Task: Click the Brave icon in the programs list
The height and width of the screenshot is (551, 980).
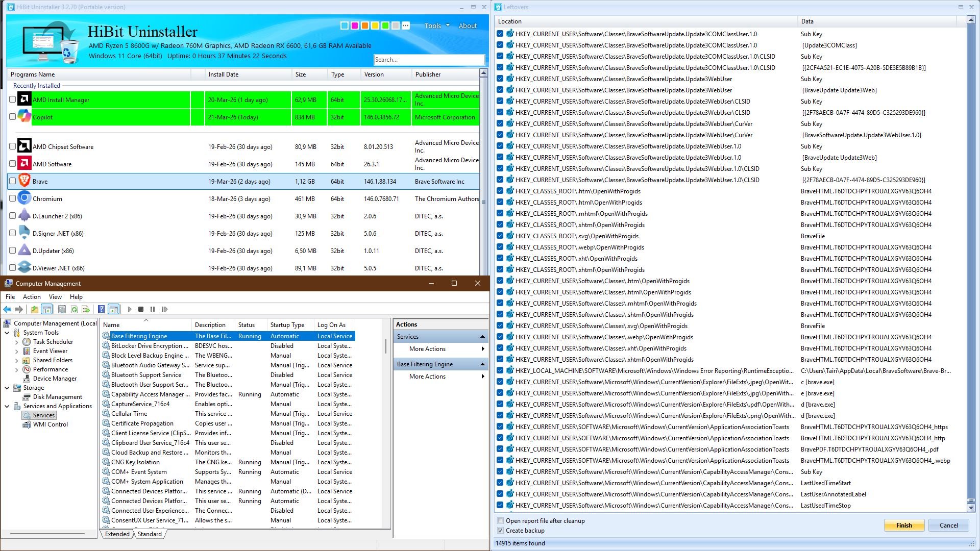Action: tap(24, 180)
